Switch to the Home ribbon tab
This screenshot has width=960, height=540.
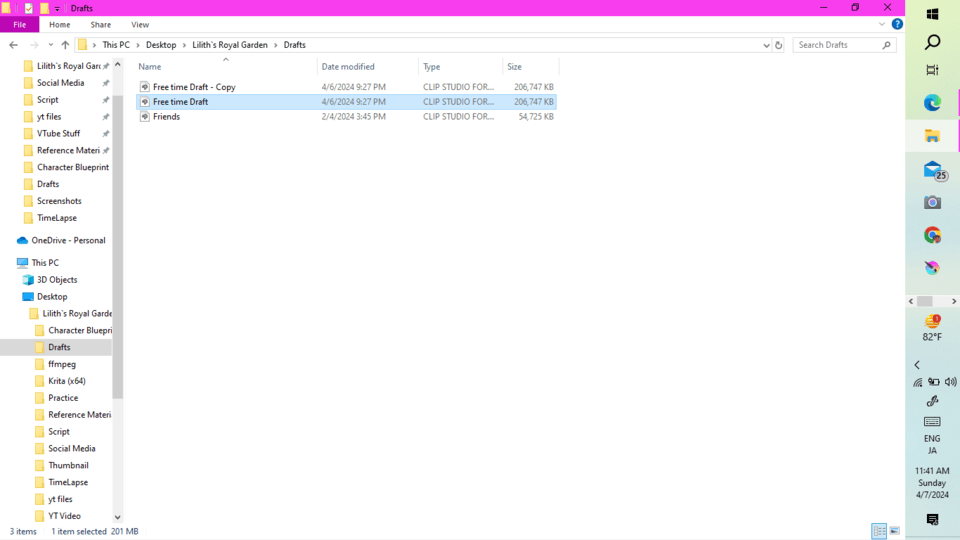[x=59, y=24]
